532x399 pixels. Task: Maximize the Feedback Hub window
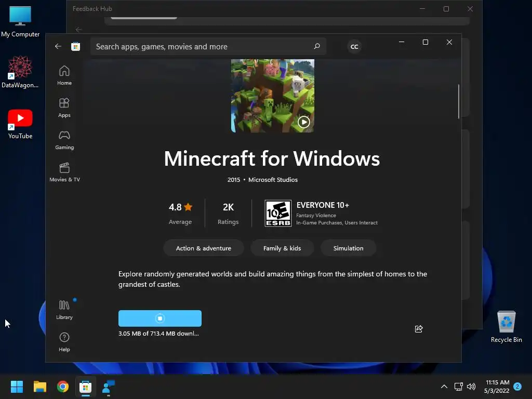point(446,9)
